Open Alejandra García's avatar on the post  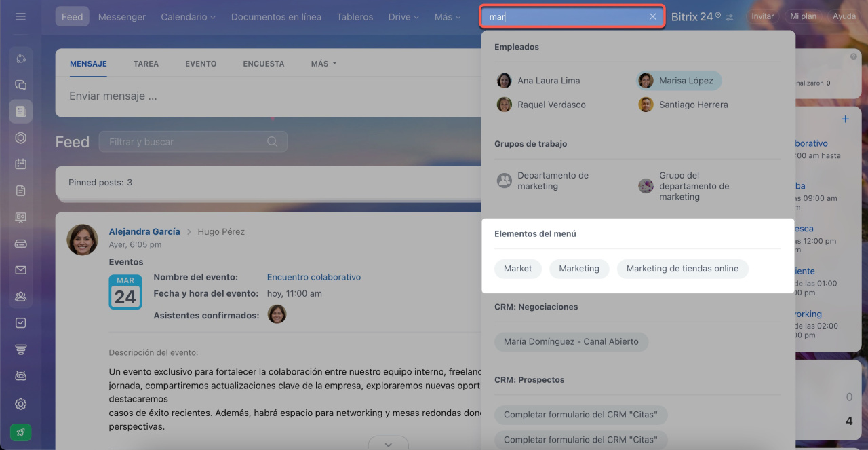(82, 240)
